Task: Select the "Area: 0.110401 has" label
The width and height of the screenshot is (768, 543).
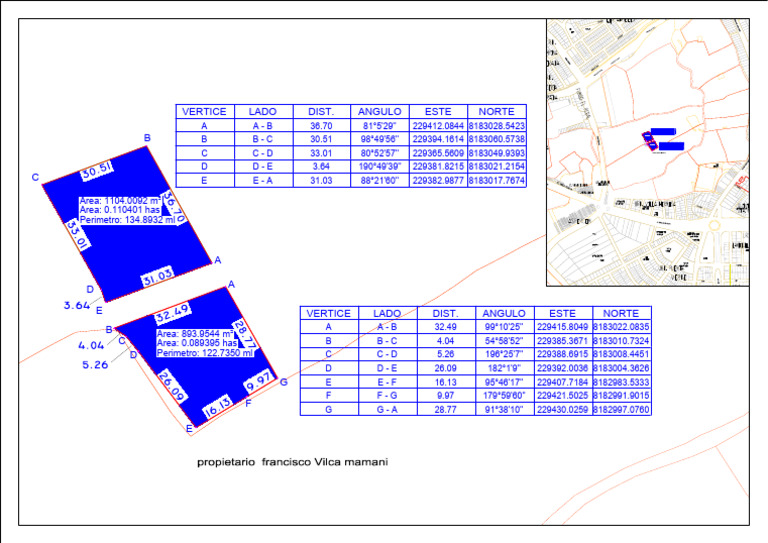Action: point(120,210)
